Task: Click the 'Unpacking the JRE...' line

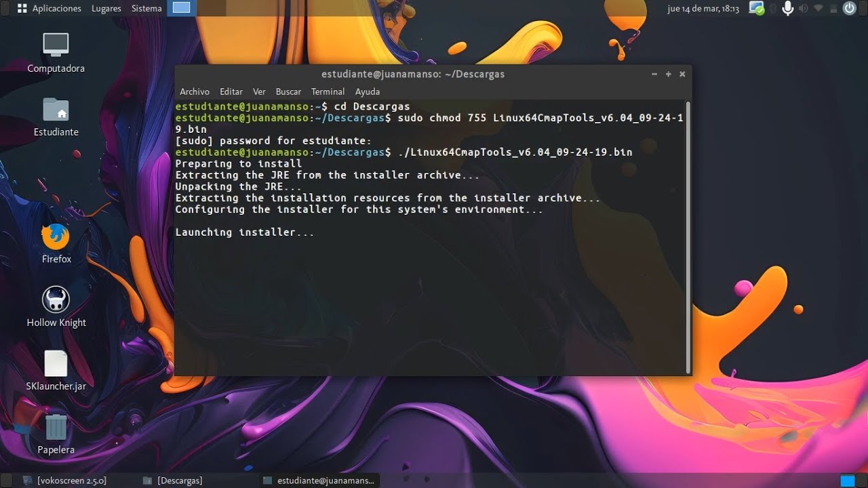Action: (x=239, y=186)
